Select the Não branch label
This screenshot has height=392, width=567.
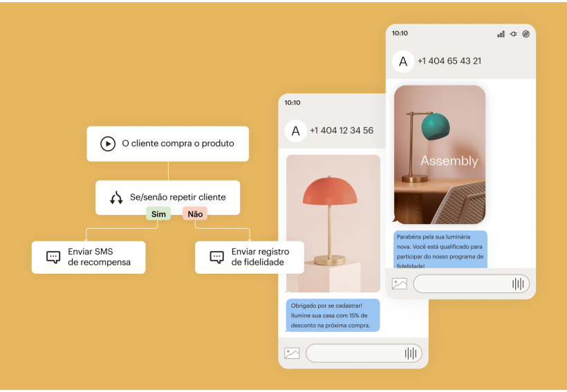pos(195,214)
